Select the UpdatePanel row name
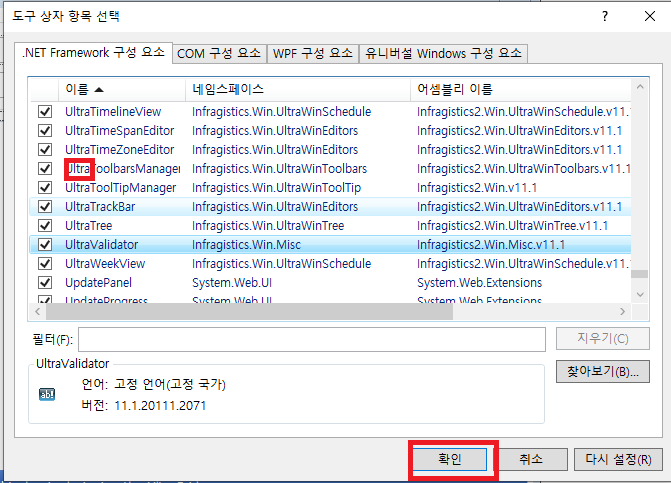Screen dimensions: 671x483 click(98, 283)
